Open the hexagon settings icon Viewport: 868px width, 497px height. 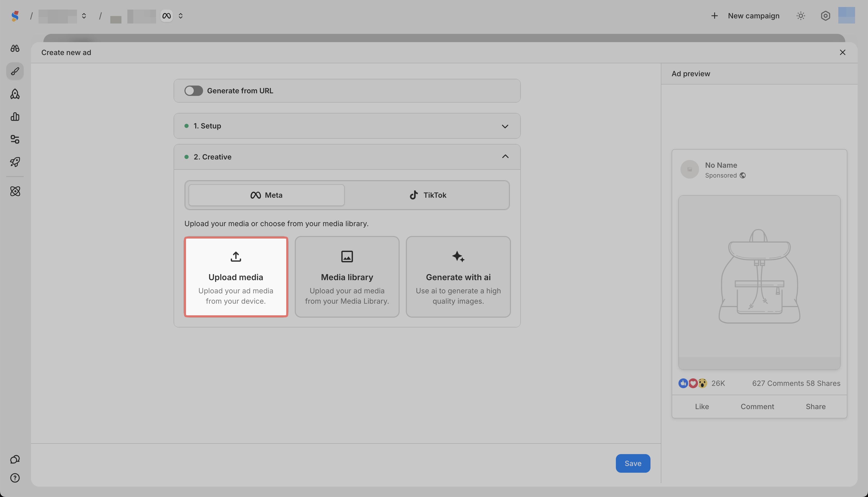825,16
